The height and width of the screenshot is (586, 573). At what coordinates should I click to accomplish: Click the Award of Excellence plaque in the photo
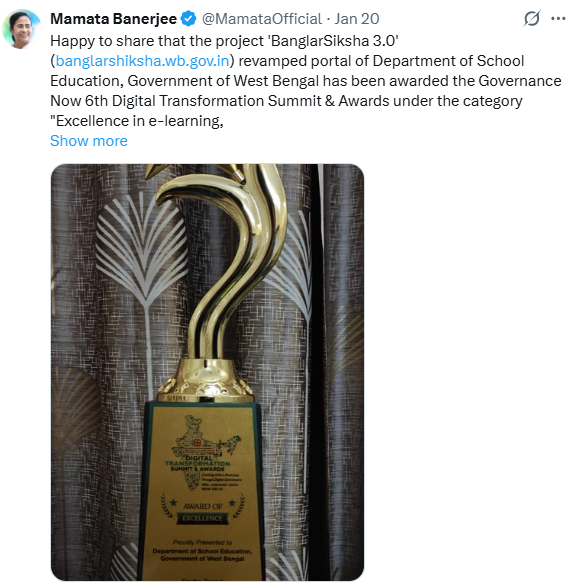pyautogui.click(x=203, y=491)
